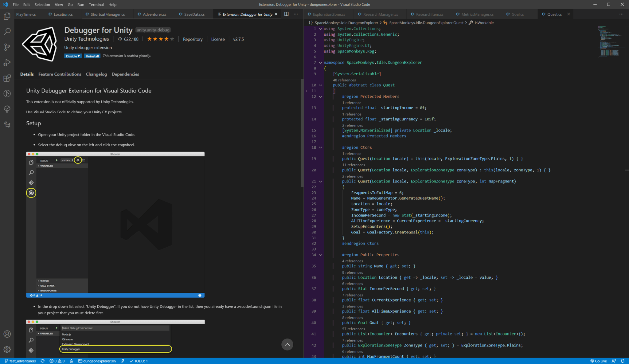Screen dimensions: 629x364
Task: Click the IsWorkable breadcrumb item
Action: (x=481, y=23)
